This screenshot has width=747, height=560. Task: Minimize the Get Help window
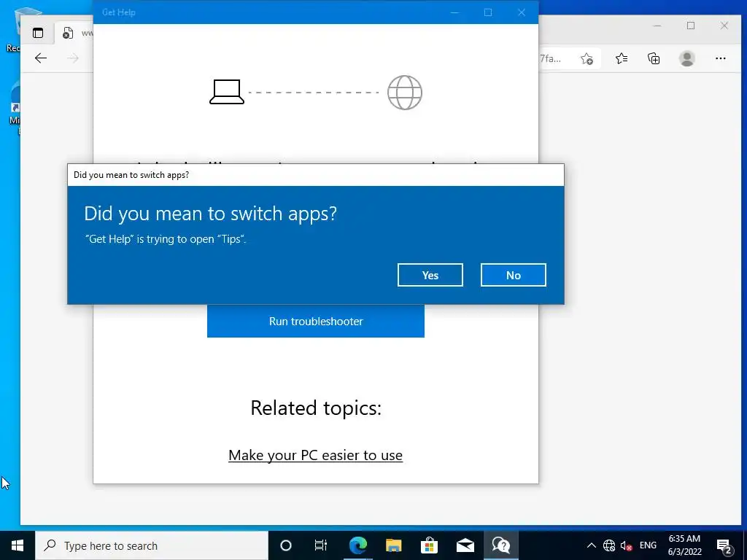(x=454, y=12)
